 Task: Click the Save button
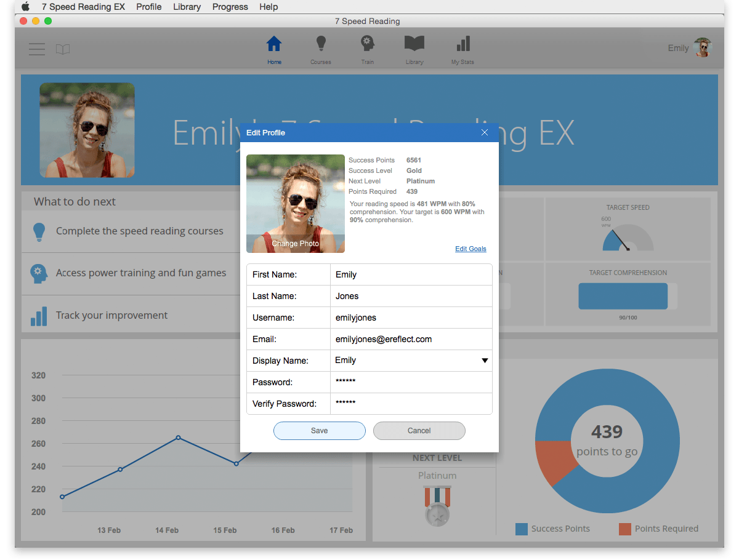tap(320, 431)
